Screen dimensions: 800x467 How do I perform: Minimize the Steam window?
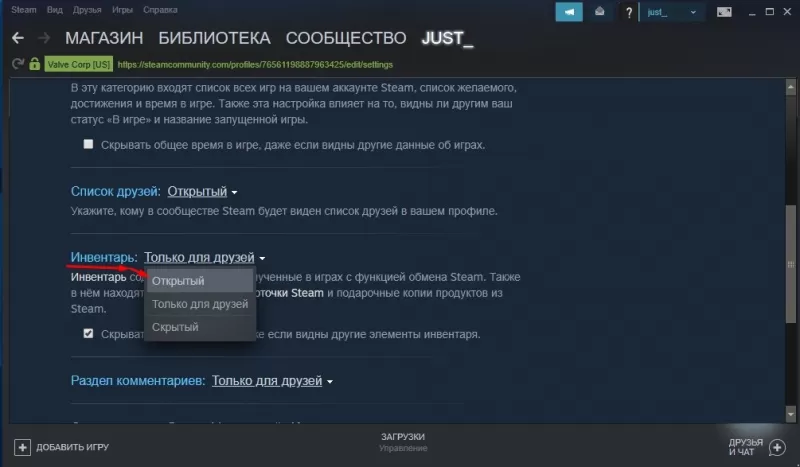pos(752,12)
